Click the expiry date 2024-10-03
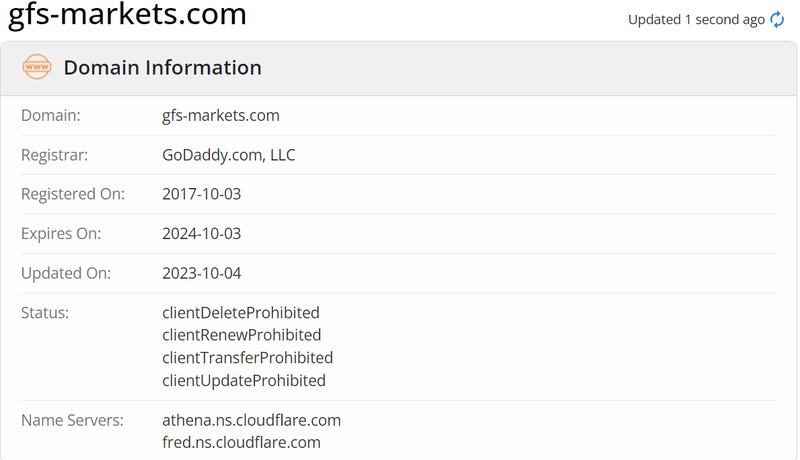Viewport: 800px width, 460px height. [202, 234]
